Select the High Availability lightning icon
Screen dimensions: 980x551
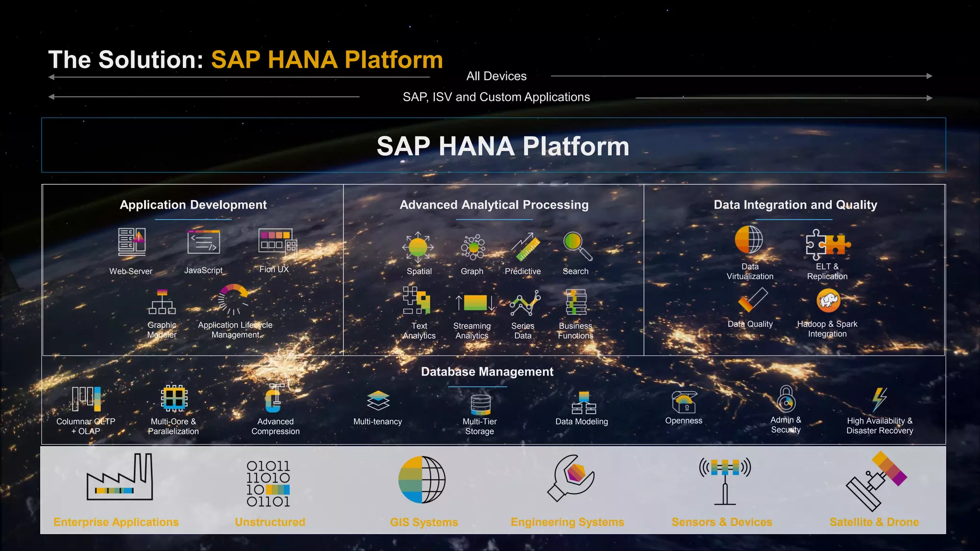point(880,399)
